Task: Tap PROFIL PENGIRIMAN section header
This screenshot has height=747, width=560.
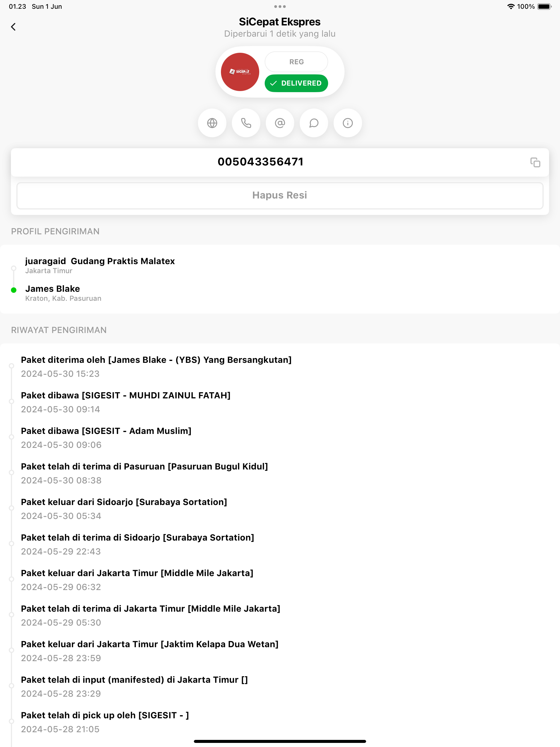Action: (56, 231)
